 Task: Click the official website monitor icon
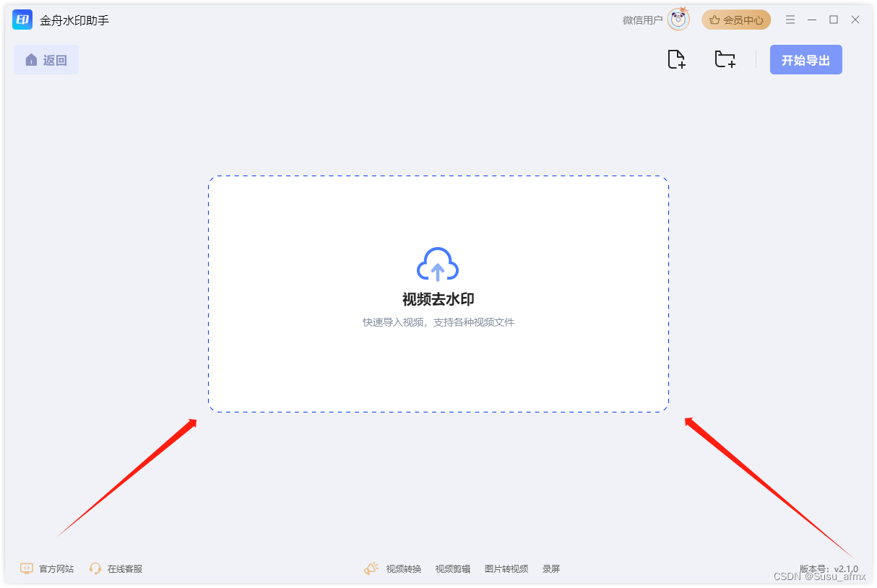pyautogui.click(x=27, y=568)
